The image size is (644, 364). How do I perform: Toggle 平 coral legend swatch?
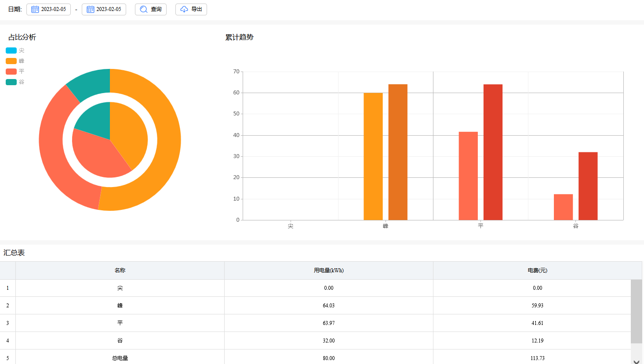coord(11,72)
